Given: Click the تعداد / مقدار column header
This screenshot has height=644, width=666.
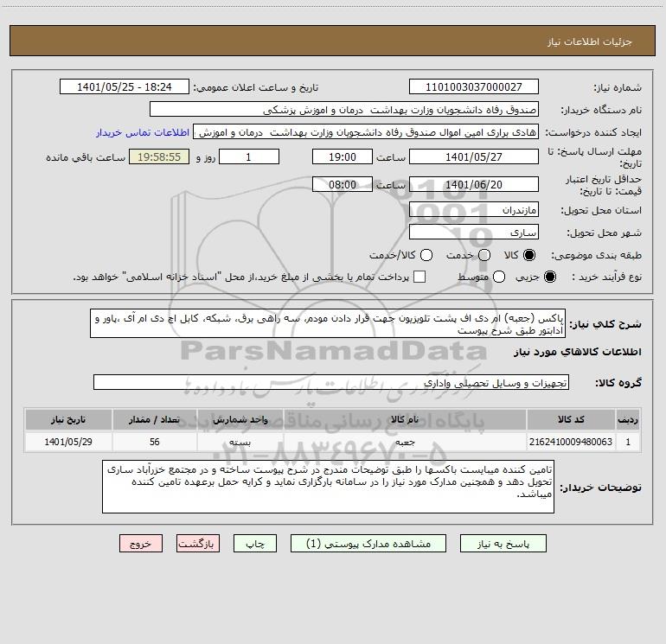Looking at the screenshot, I should pyautogui.click(x=155, y=419).
